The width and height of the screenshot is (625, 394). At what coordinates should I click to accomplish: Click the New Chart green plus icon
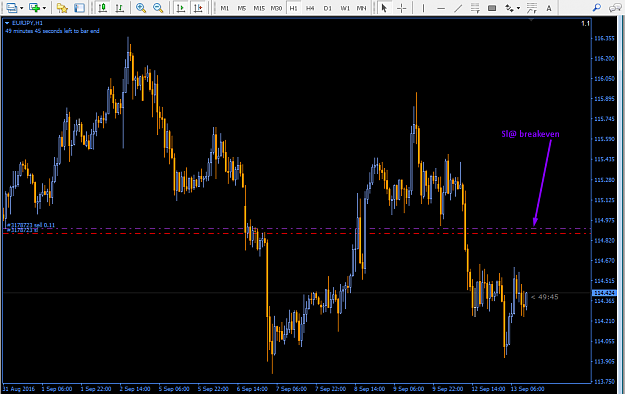pos(34,8)
